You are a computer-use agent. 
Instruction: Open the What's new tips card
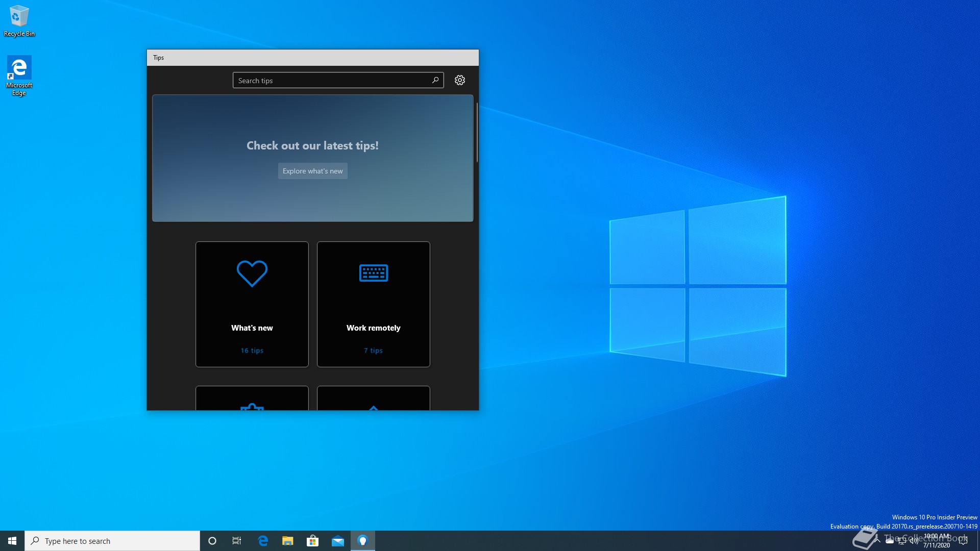[x=252, y=304]
